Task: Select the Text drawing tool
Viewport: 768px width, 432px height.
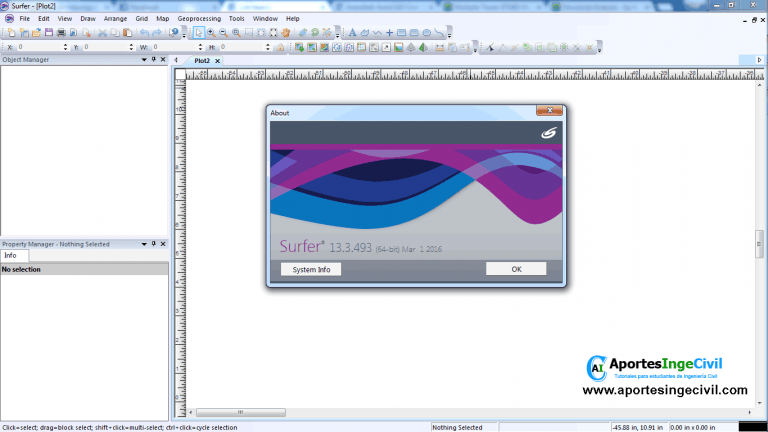Action: (352, 33)
